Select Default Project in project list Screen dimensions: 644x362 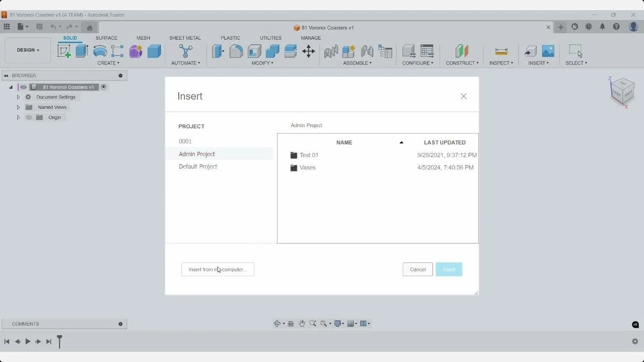198,167
